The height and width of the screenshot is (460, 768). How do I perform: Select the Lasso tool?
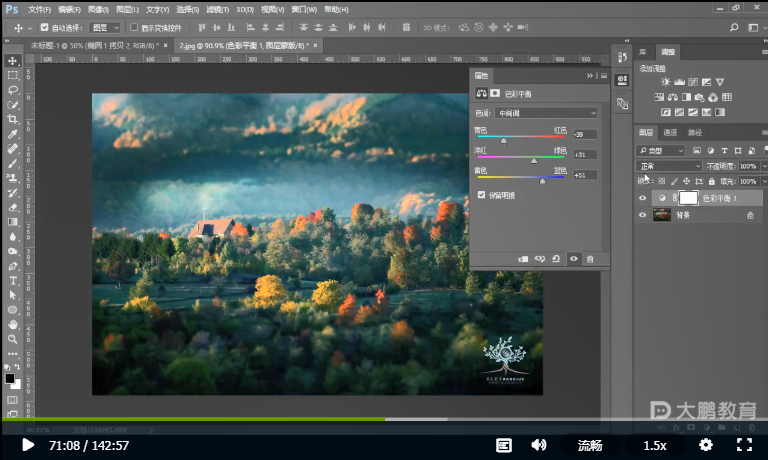click(13, 90)
